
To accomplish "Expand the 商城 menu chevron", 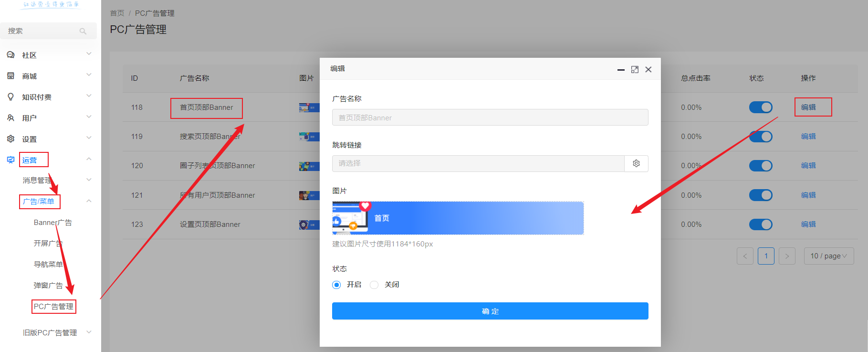I will click(89, 75).
